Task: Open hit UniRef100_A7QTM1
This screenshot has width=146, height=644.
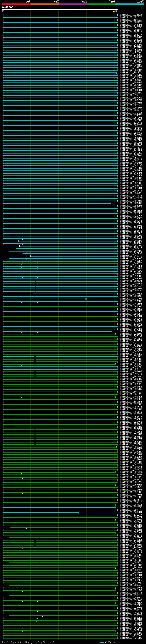Action: click(131, 48)
